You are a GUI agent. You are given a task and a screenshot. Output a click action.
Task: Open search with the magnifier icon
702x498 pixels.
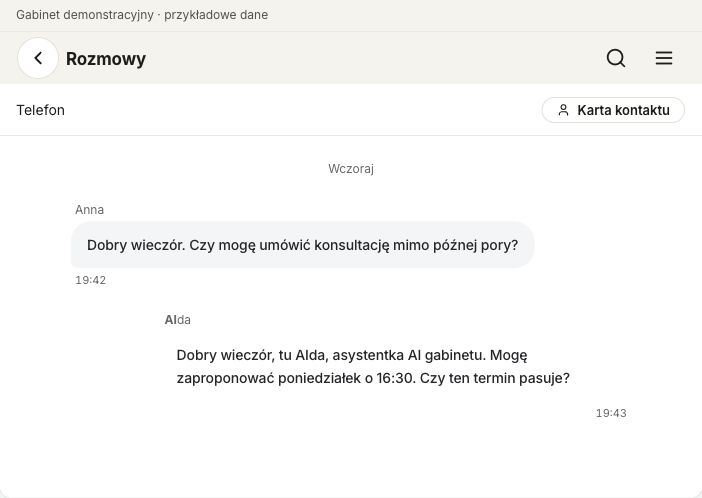(616, 58)
